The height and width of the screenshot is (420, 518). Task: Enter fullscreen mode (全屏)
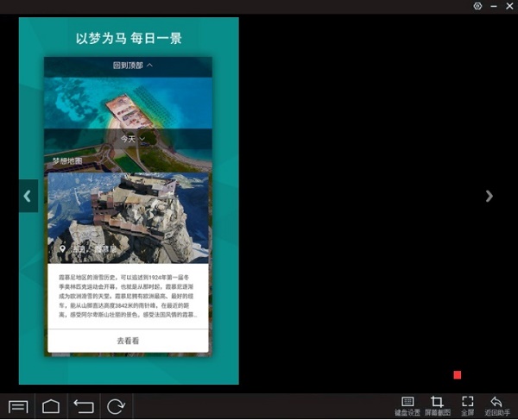(x=467, y=405)
